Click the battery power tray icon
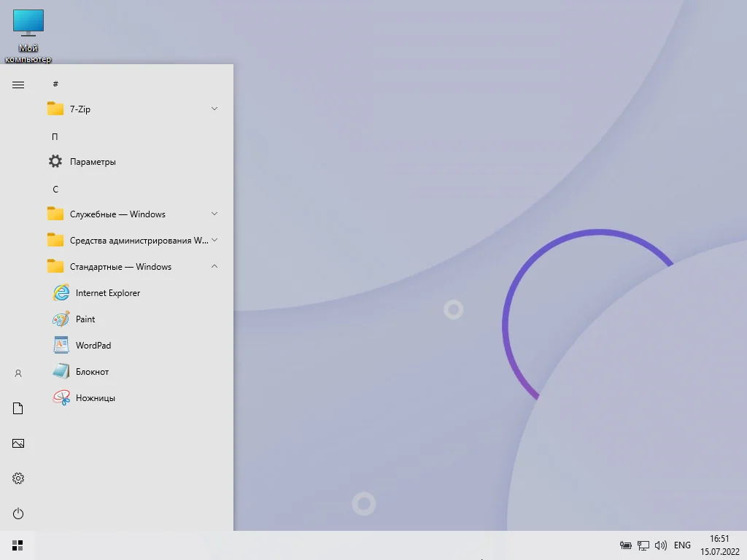 point(625,545)
